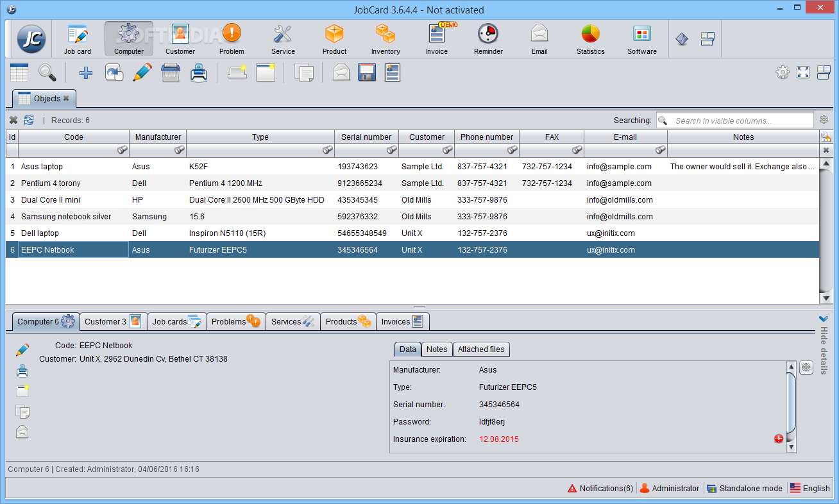Click the duplicate record arrow icon
Image resolution: width=839 pixels, height=504 pixels.
click(x=114, y=72)
